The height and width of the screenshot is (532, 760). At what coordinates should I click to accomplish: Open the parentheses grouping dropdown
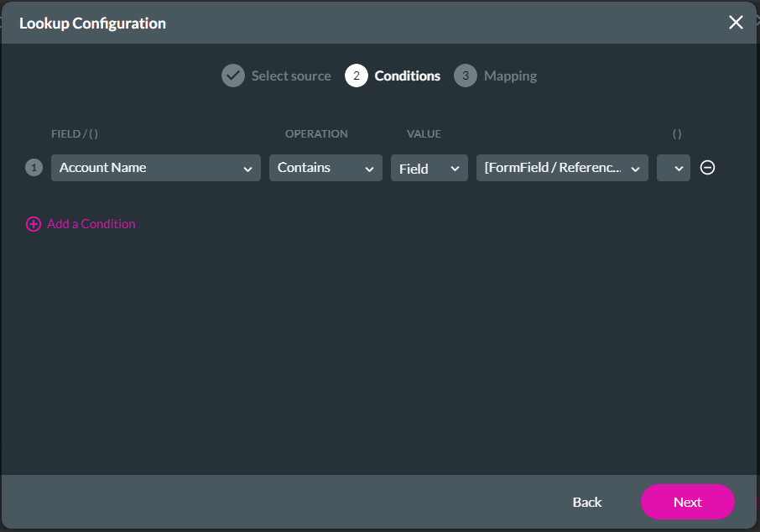point(674,167)
